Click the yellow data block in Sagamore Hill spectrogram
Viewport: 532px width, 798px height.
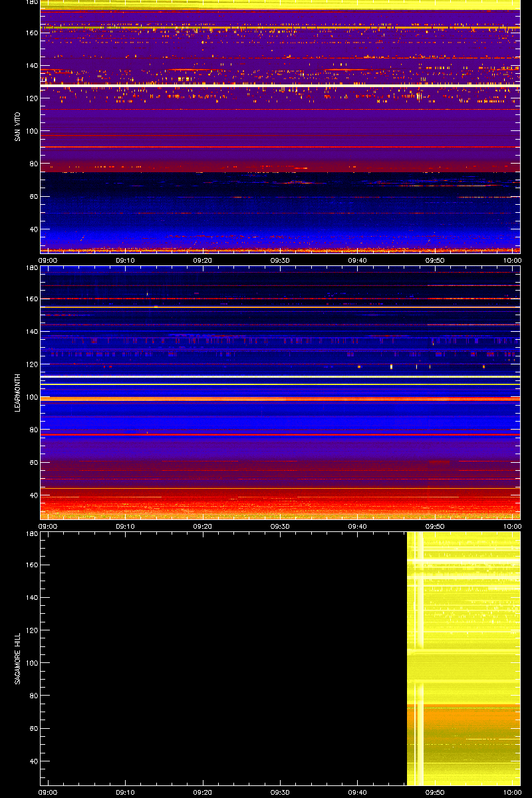point(464,658)
